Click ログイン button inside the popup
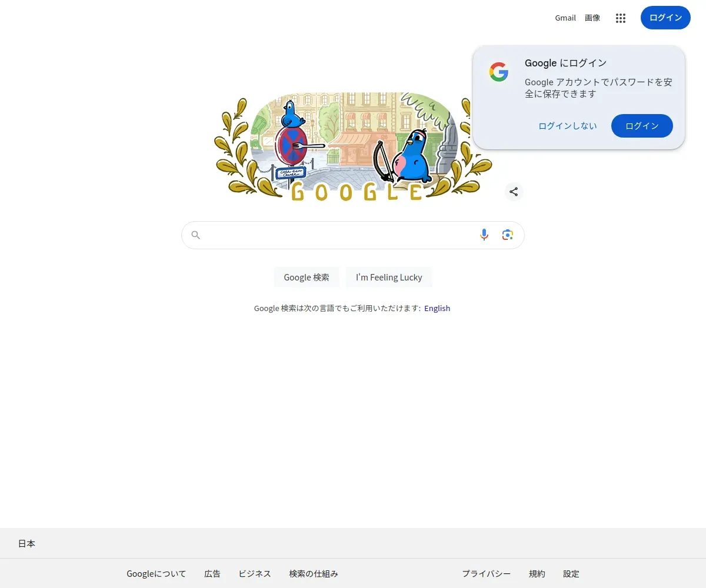Viewport: 706px width, 588px height. pyautogui.click(x=642, y=126)
